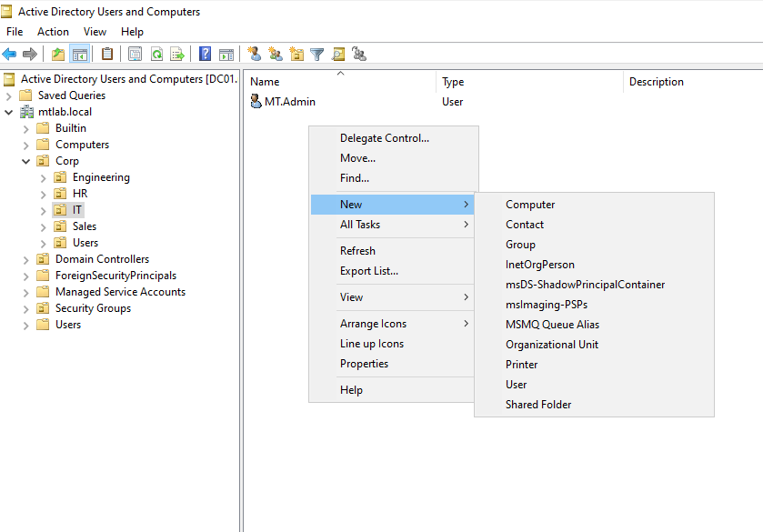Create new group via toolbar icon
The width and height of the screenshot is (763, 532).
click(x=276, y=54)
